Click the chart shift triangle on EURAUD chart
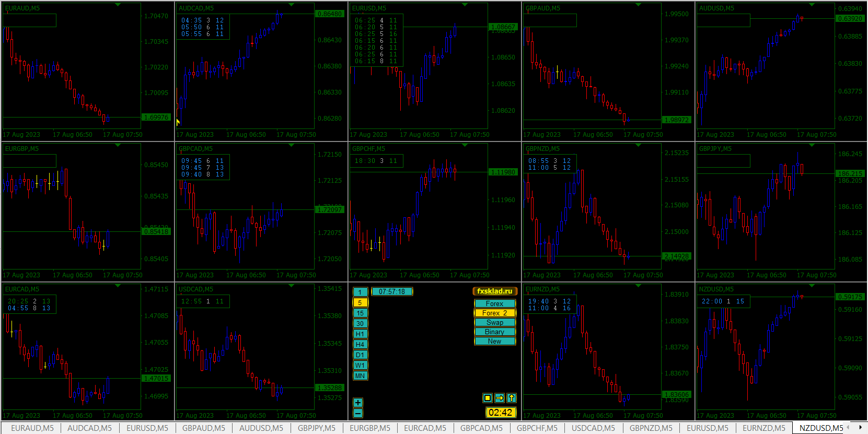The width and height of the screenshot is (868, 434). (118, 5)
